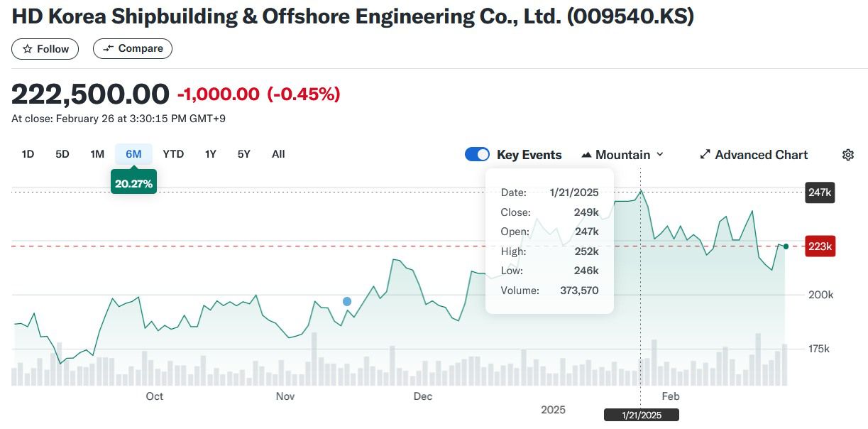Click the Compare arrows button

point(133,49)
